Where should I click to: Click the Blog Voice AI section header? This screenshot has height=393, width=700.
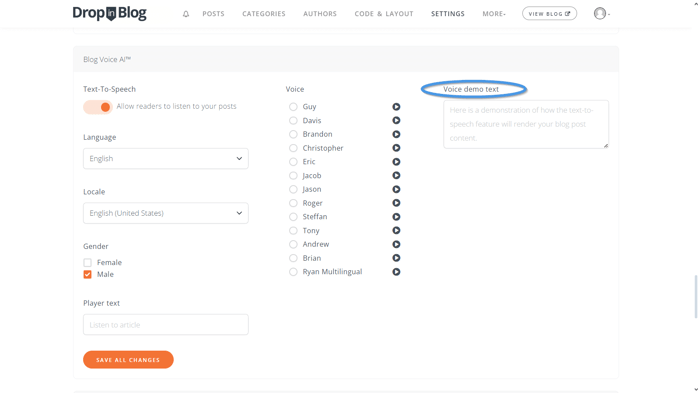click(x=346, y=59)
